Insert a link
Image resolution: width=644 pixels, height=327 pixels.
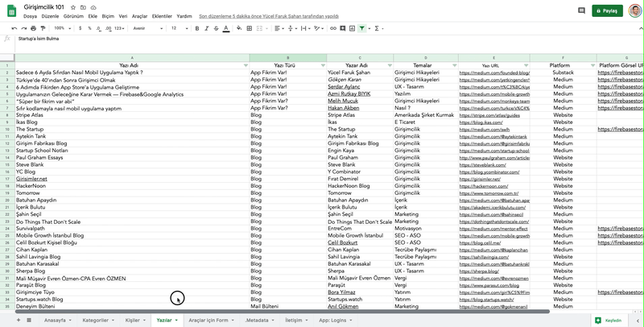333,28
